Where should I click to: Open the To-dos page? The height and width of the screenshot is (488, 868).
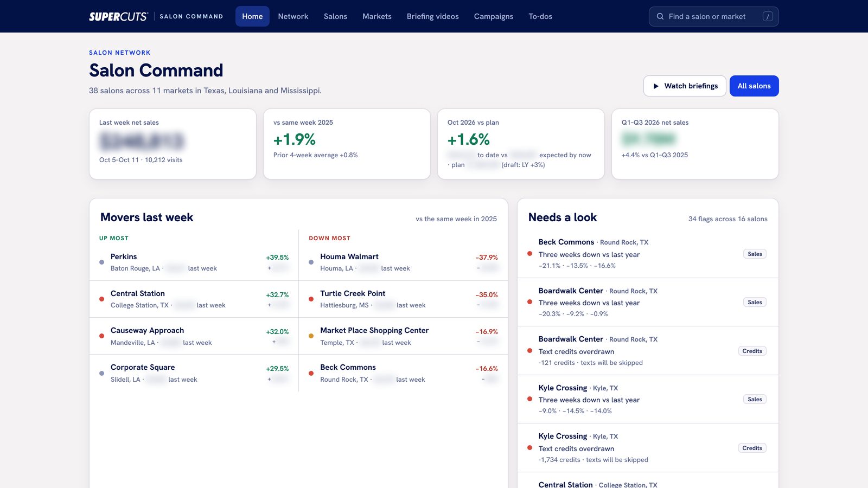540,16
